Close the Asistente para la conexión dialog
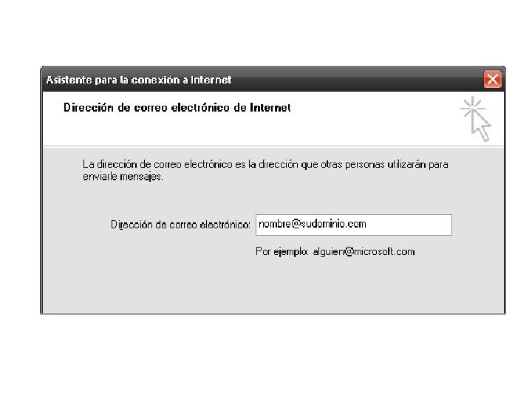The height and width of the screenshot is (399, 532). [x=492, y=79]
